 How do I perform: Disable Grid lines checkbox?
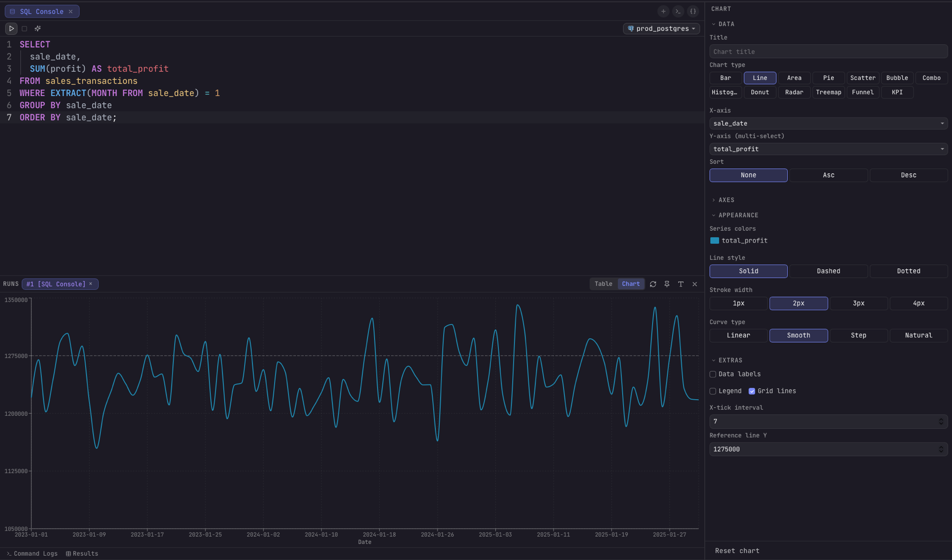[x=752, y=391]
